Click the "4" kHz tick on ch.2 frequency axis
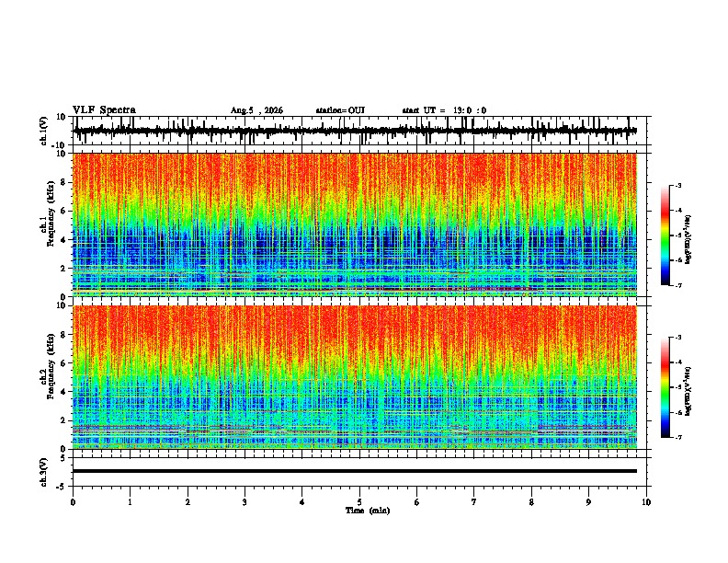Screen dimensions: 728x563 63,392
